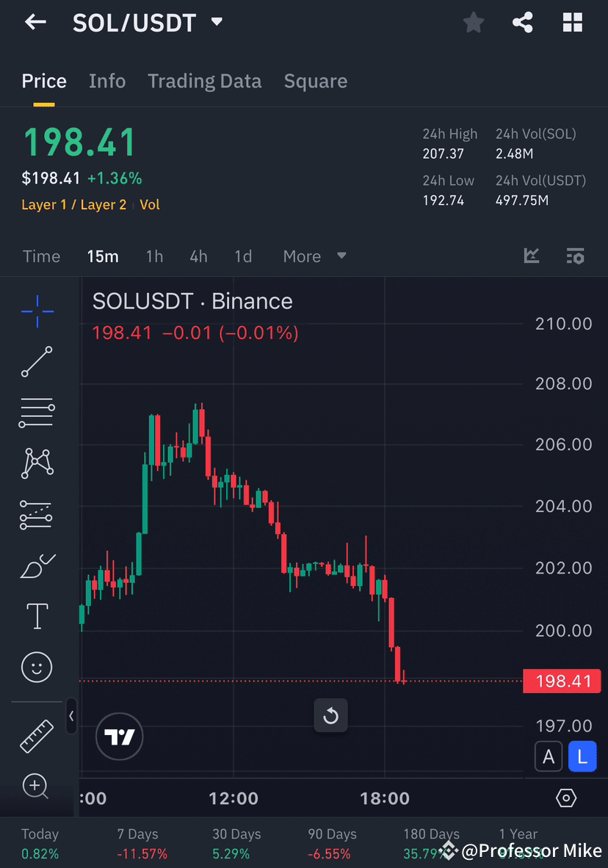
Task: Select the trend line drawing tool
Action: (x=37, y=362)
